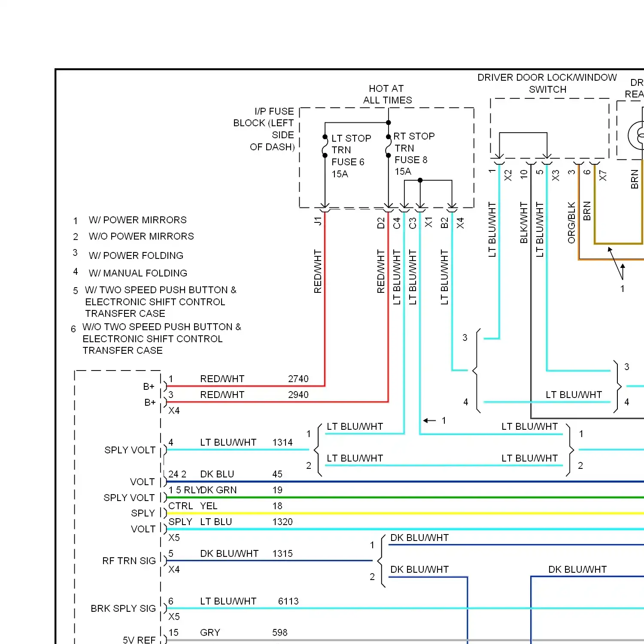Click legend note "W/ MANUAL FOLDING"
The width and height of the screenshot is (644, 644).
tap(138, 273)
